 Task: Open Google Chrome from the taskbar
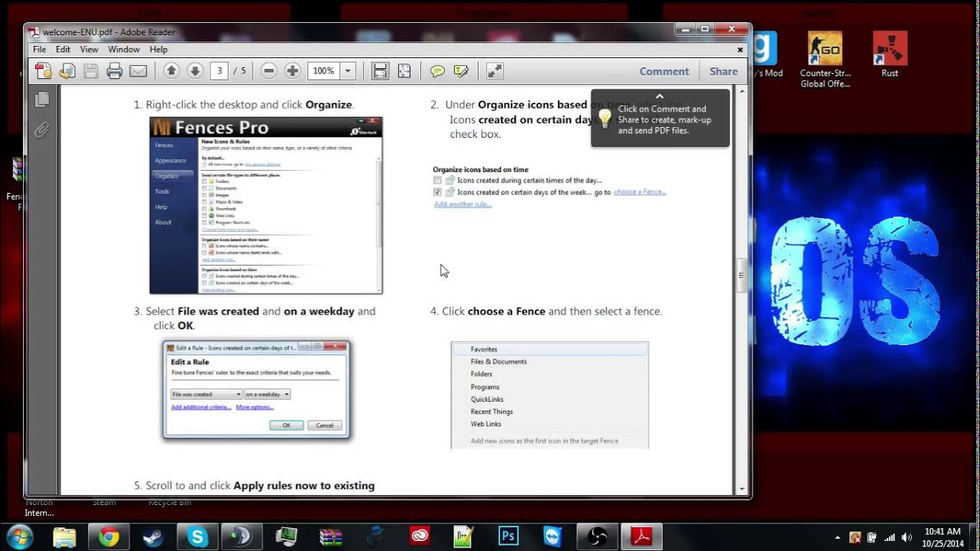tap(109, 536)
